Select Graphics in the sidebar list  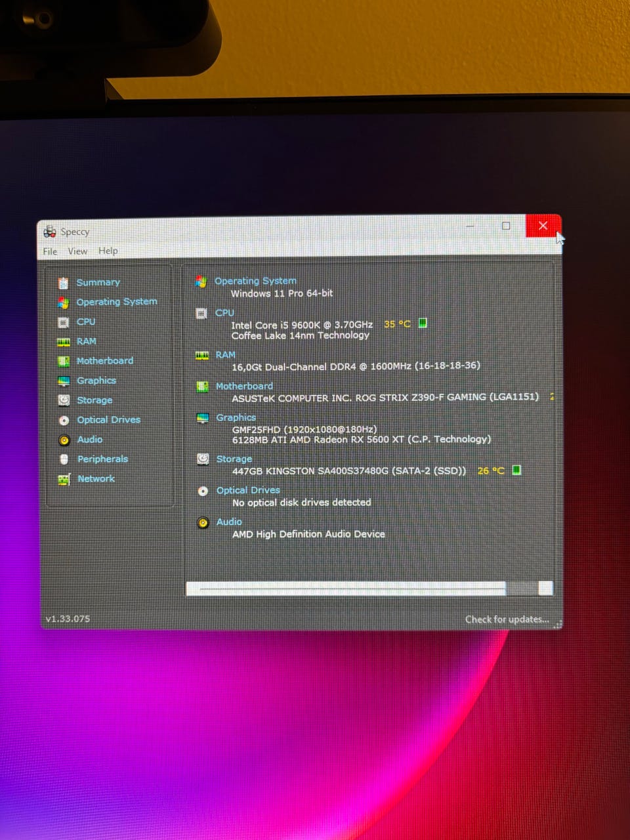[96, 381]
